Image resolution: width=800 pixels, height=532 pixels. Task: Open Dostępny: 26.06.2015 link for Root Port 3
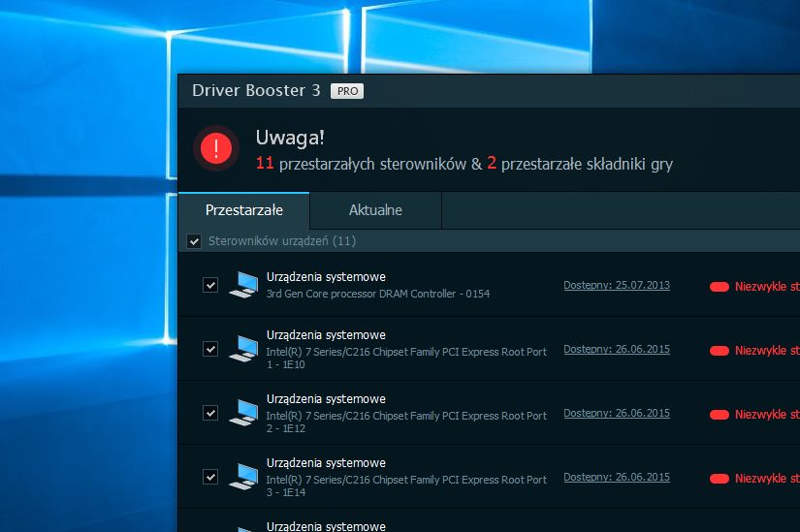coord(617,477)
